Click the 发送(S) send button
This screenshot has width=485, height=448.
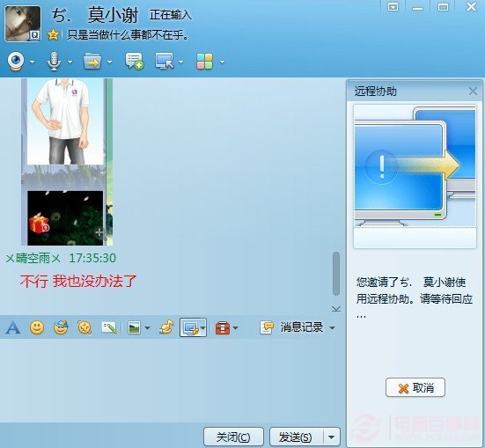click(x=296, y=437)
